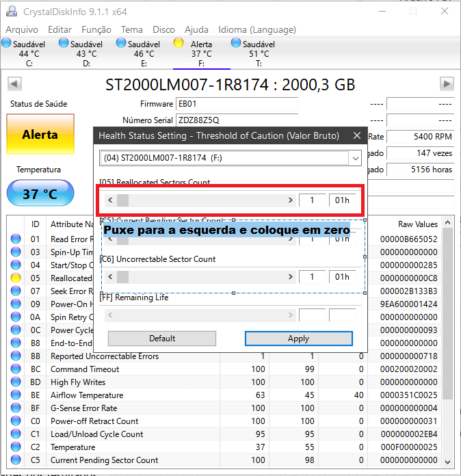
Task: Go to next disk with right arrow
Action: click(x=447, y=84)
